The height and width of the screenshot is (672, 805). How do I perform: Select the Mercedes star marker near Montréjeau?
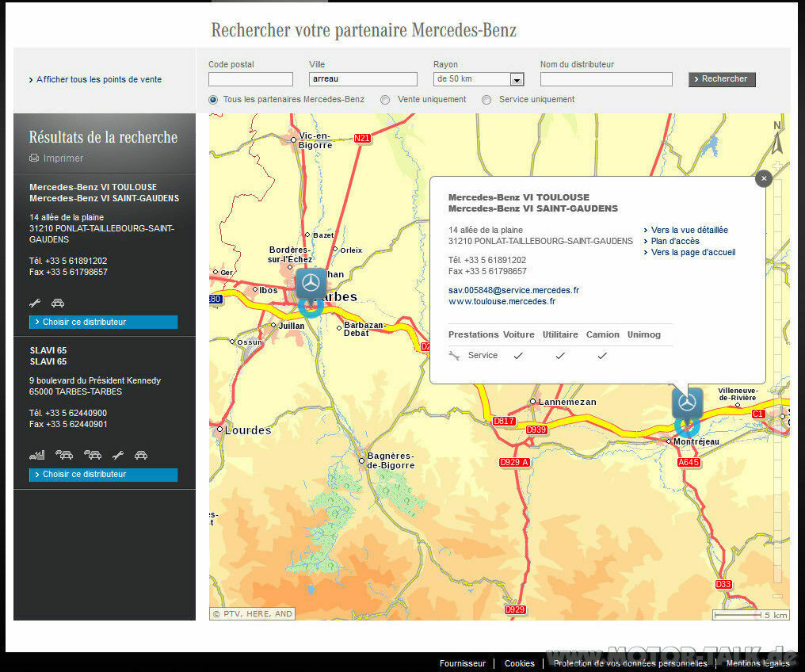[688, 403]
